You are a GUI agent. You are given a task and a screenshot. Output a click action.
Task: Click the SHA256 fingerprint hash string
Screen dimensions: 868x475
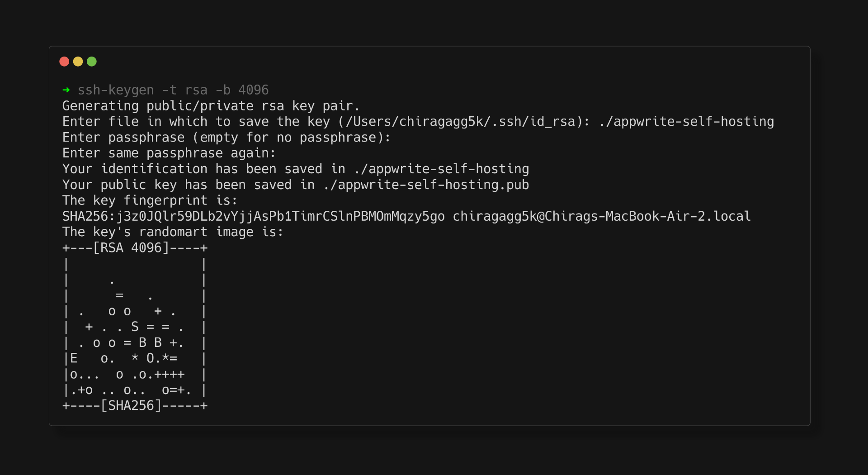click(253, 216)
